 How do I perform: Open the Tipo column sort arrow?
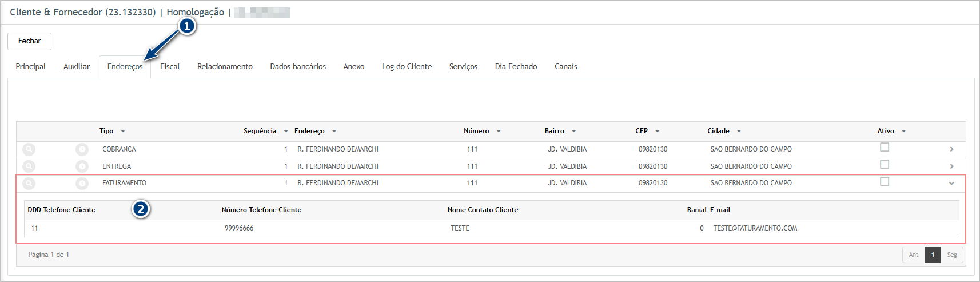pyautogui.click(x=123, y=132)
